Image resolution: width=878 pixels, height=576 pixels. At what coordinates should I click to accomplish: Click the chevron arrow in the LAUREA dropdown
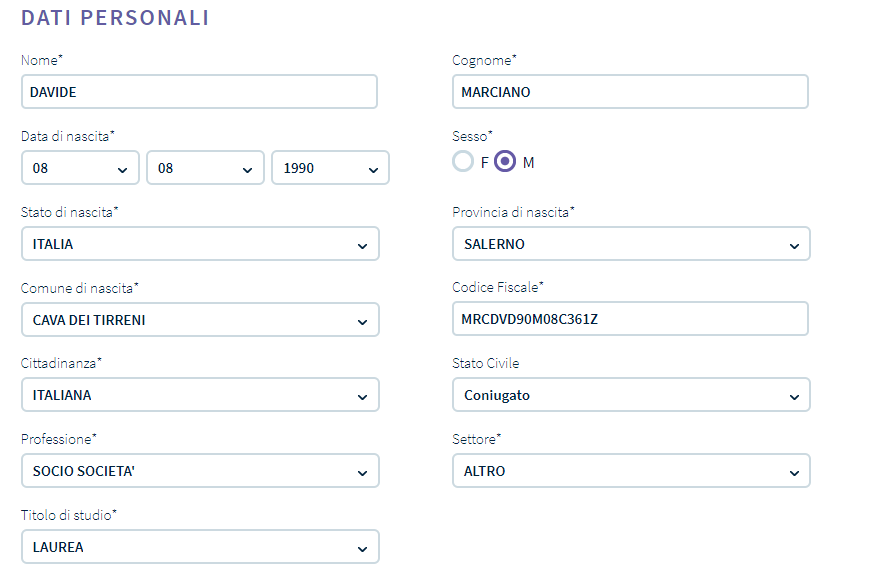click(362, 549)
